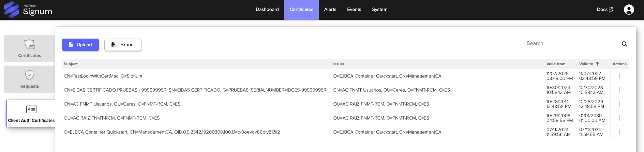644x152 pixels.
Task: Click the Keyfactor Signum logo
Action: [28, 10]
